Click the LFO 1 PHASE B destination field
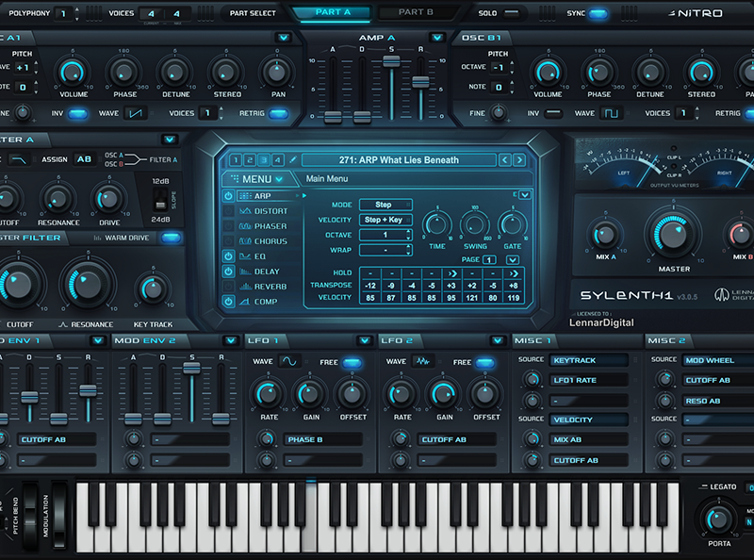754x560 pixels. tap(322, 439)
